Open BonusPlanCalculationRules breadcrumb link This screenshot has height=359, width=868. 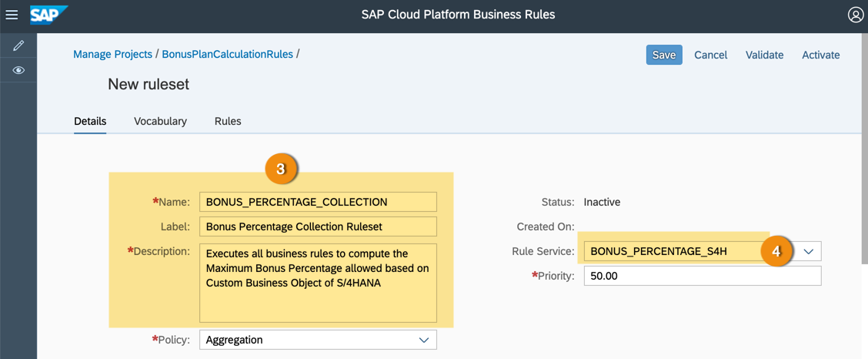click(228, 54)
